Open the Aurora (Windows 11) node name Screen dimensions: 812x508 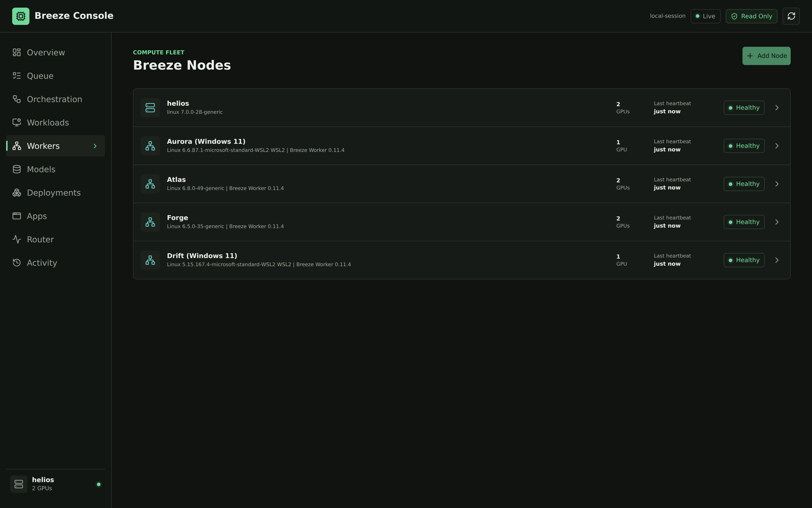click(x=206, y=141)
